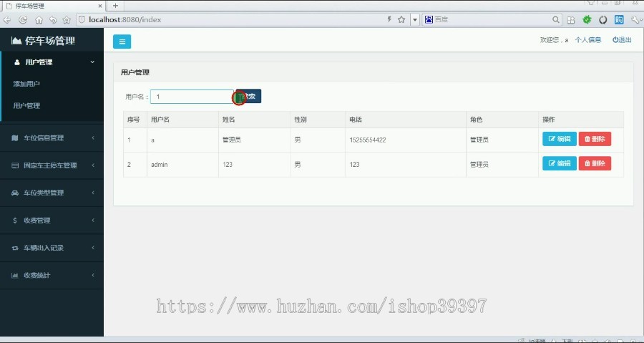Click the green gear extension icon
644x343 pixels.
(x=587, y=19)
